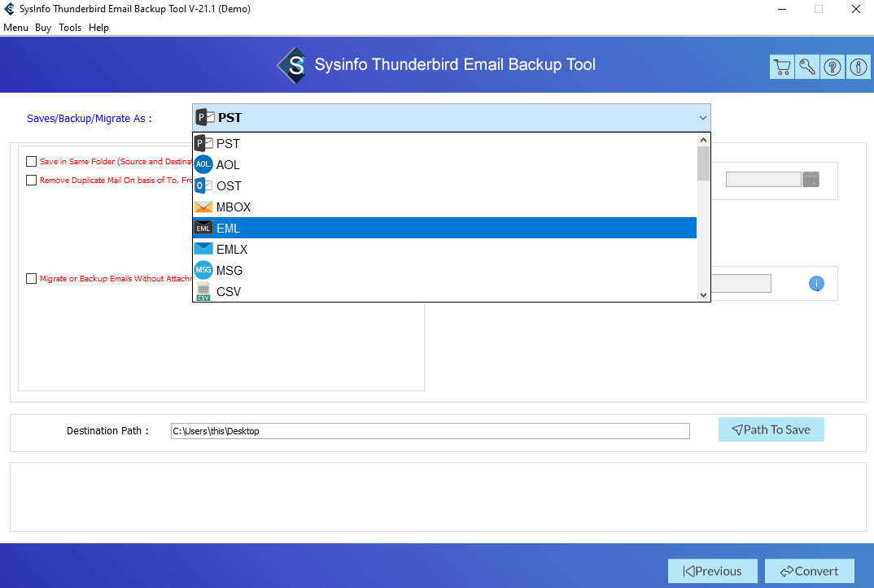Viewport: 874px width, 588px height.
Task: Pick MBOX as the save format
Action: pyautogui.click(x=444, y=207)
